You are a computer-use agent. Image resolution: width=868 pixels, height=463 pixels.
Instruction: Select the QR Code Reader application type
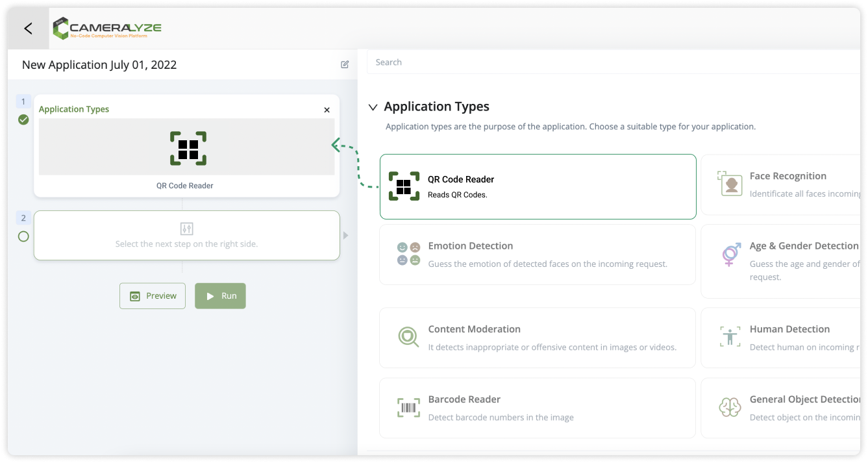tap(538, 186)
